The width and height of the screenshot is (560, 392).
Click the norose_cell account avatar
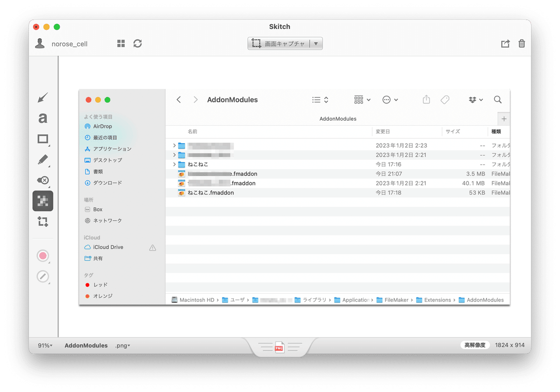point(40,43)
